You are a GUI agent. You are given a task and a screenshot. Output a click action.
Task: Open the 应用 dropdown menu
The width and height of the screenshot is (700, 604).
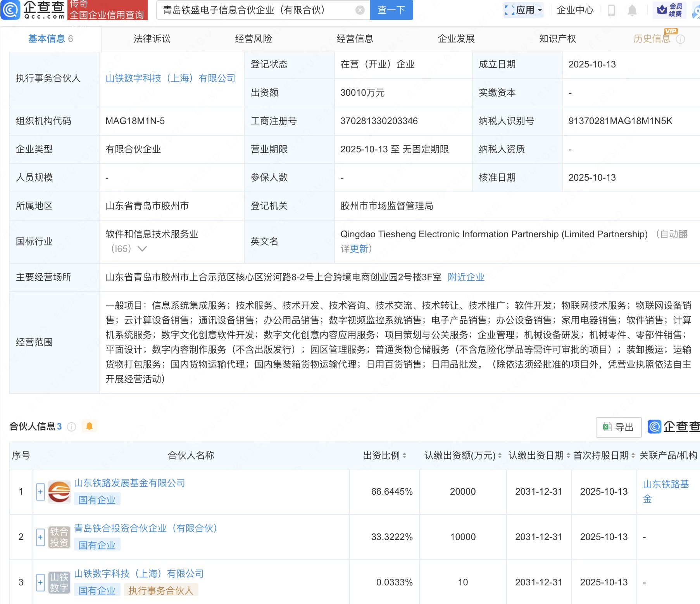click(524, 10)
